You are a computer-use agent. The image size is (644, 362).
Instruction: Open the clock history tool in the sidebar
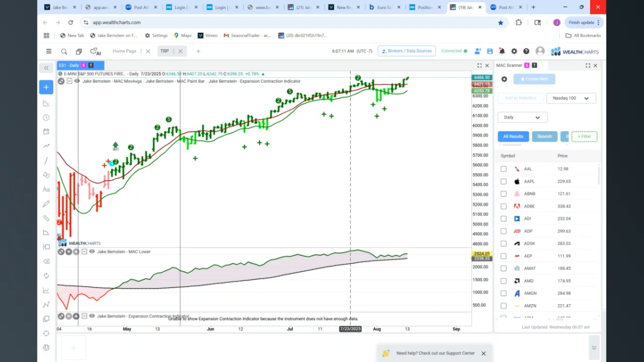point(46,118)
